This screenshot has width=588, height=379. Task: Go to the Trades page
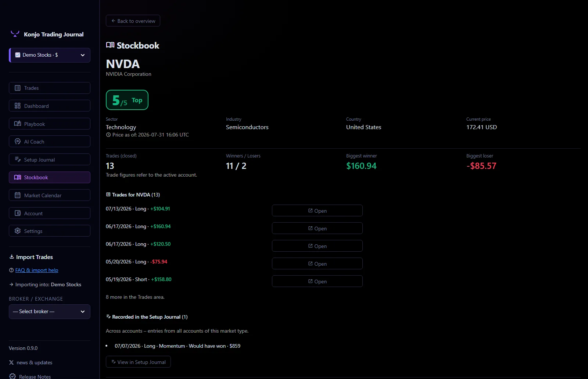(x=50, y=88)
